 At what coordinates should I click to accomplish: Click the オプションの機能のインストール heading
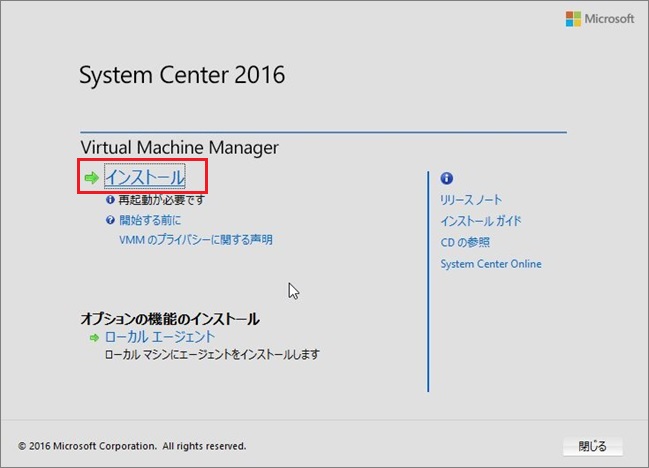[169, 319]
